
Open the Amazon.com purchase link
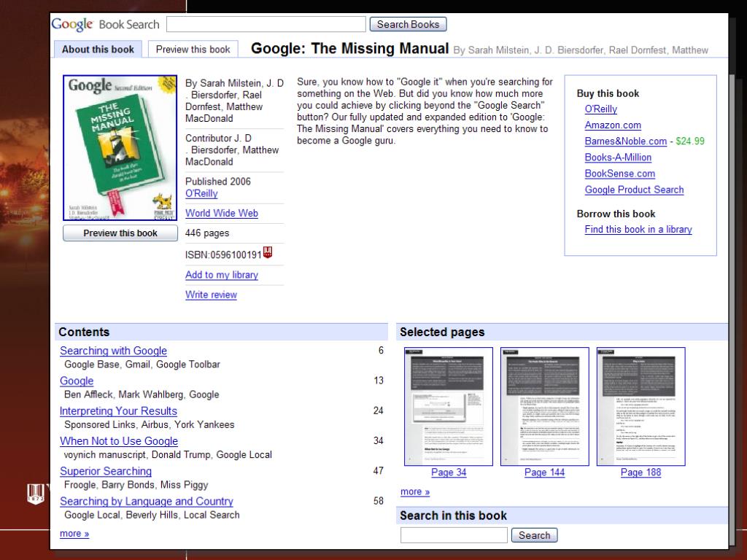coord(613,125)
